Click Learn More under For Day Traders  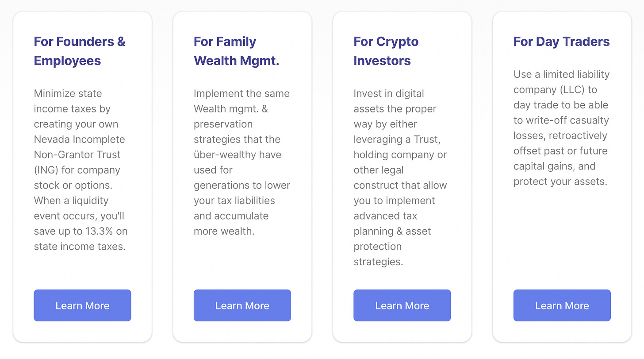tap(562, 305)
